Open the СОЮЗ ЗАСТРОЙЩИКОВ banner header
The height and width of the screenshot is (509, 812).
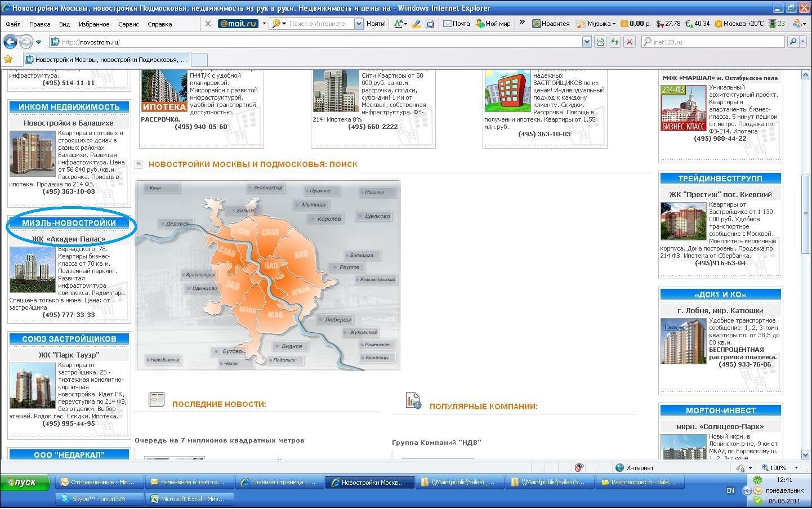click(x=69, y=339)
